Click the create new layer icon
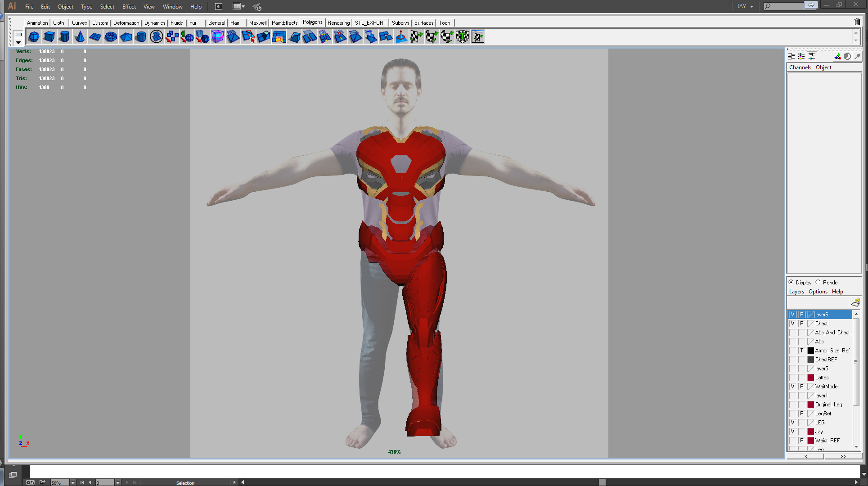Screen dimensions: 868x486 pos(855,302)
